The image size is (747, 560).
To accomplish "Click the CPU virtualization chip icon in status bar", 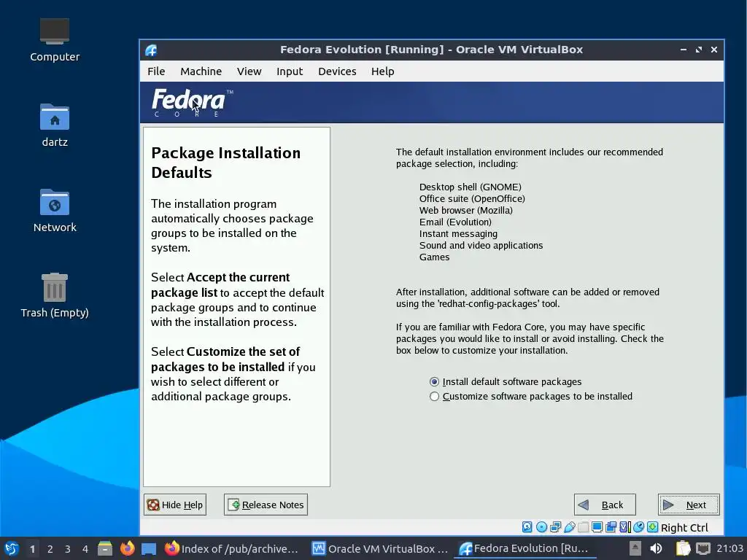I will 625,526.
